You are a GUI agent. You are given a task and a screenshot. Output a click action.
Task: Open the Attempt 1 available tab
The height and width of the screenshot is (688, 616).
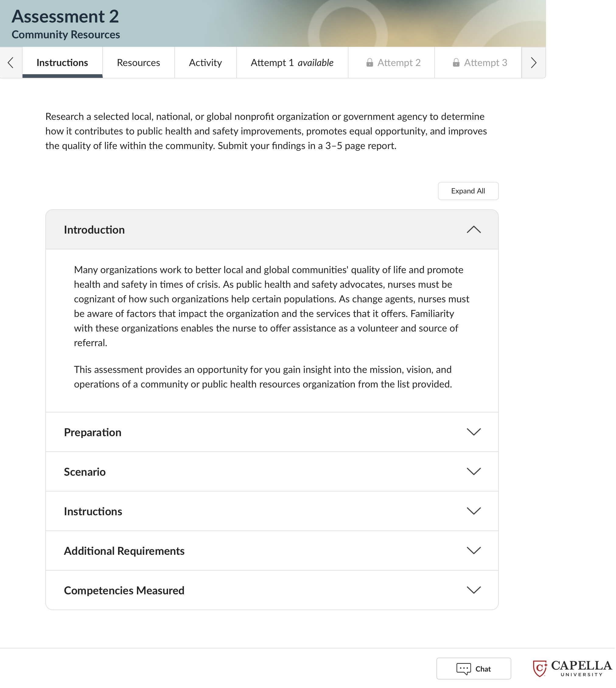[292, 63]
